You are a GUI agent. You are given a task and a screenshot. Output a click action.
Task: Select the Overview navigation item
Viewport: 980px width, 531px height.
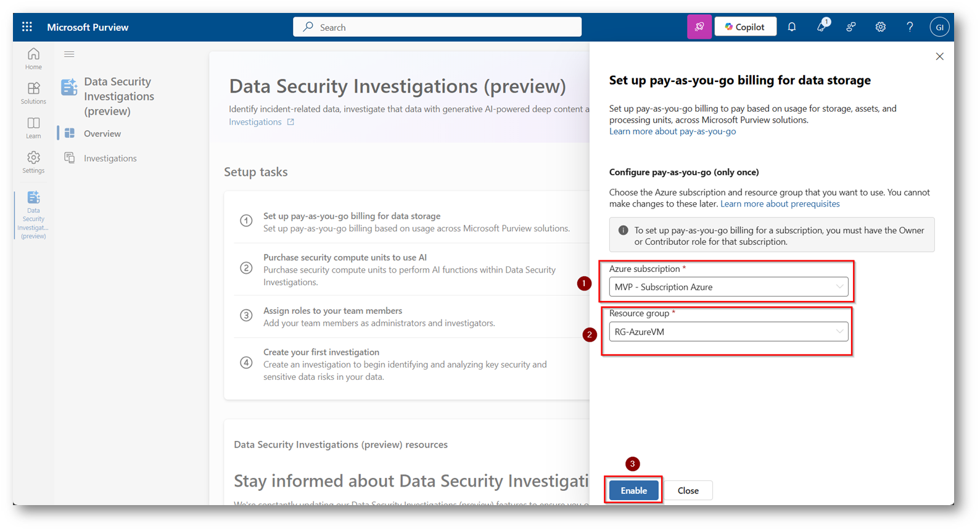[102, 133]
